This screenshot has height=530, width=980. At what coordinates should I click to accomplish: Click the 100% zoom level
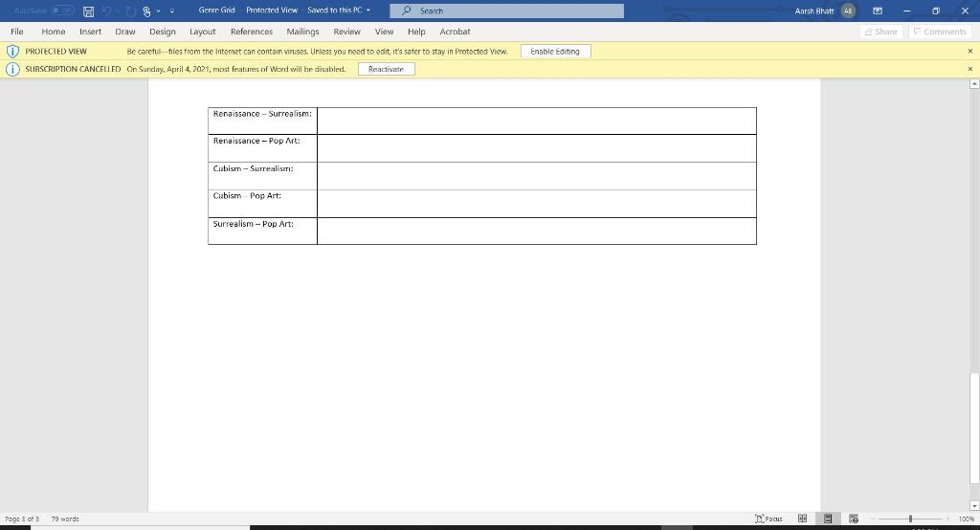pos(966,519)
